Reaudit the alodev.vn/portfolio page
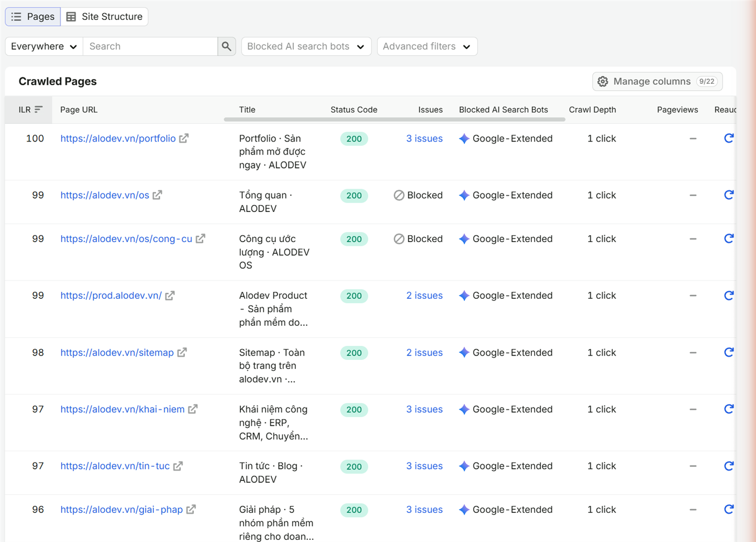Image resolution: width=756 pixels, height=542 pixels. 728,138
